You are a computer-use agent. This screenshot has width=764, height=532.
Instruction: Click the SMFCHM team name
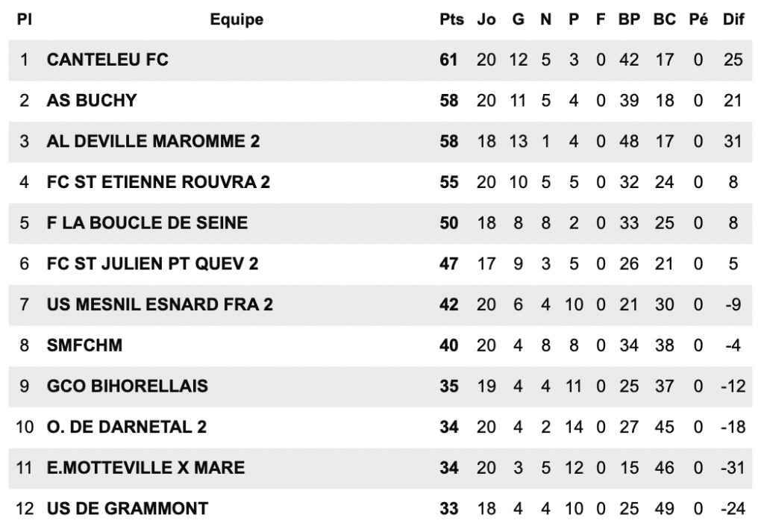[84, 345]
